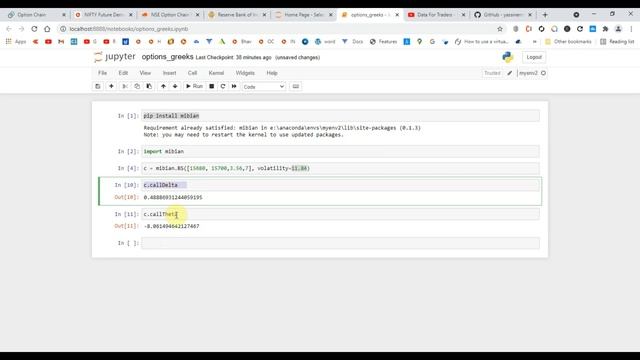Screen dimensions: 640x360
Task: Switch to the NIFTY Future browser tab
Action: point(104,15)
